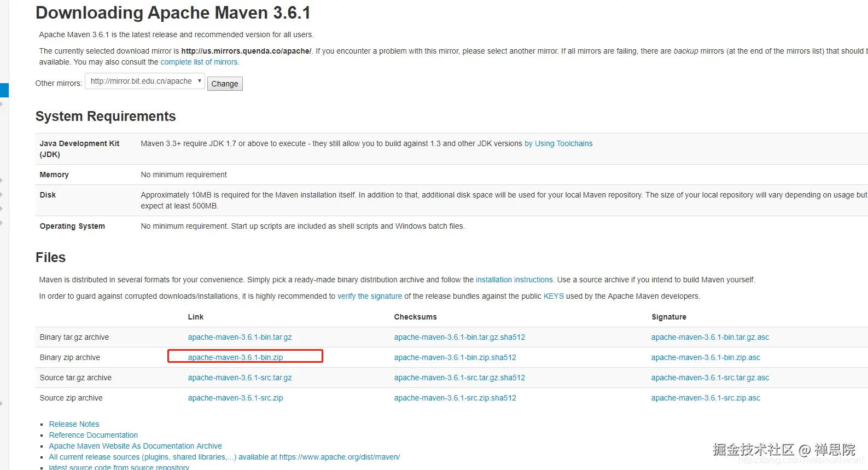Download apache-maven-3.6.1-bin.tar.gz
Viewport: 868px width, 470px height.
click(240, 337)
